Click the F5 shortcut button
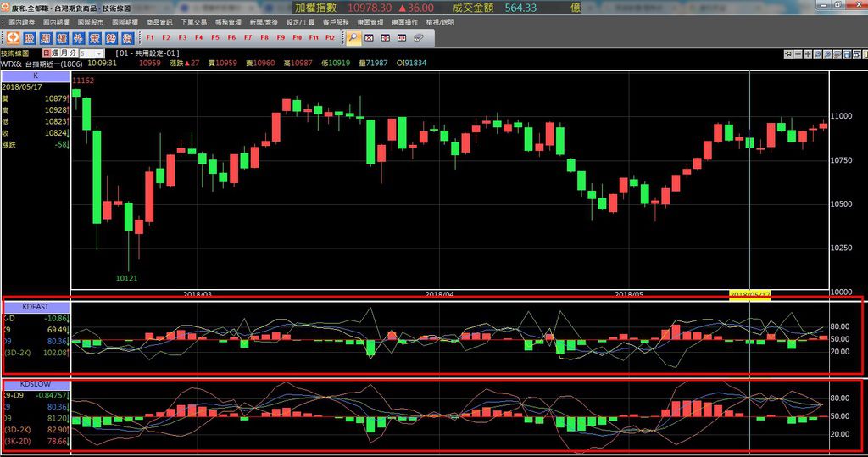Image resolution: width=868 pixels, height=457 pixels. click(x=215, y=37)
